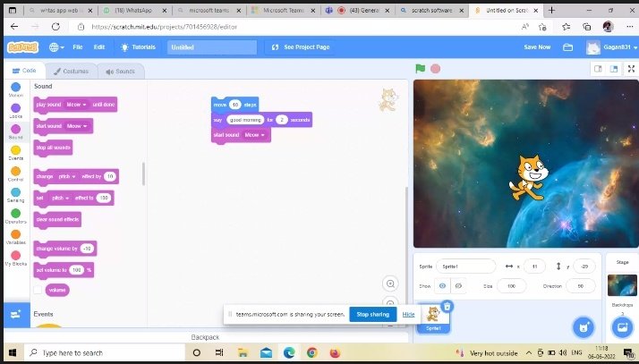The height and width of the screenshot is (364, 639).
Task: Switch to the Code tab
Action: tap(24, 71)
